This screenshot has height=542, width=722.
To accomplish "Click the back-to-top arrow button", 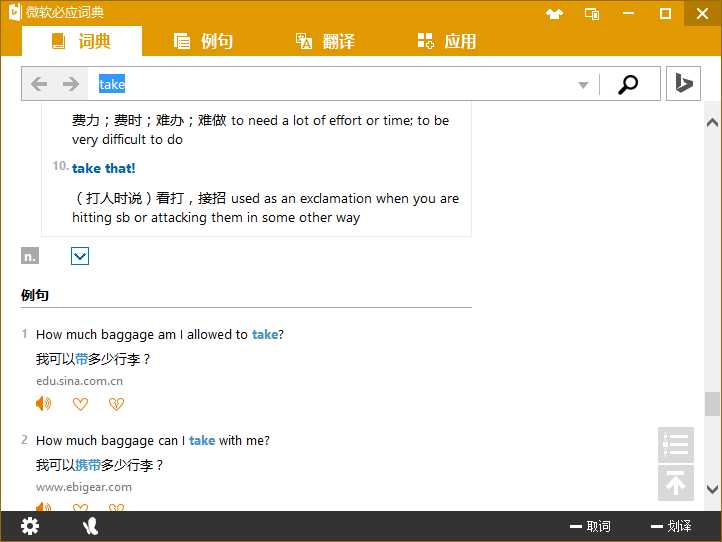I will [675, 483].
